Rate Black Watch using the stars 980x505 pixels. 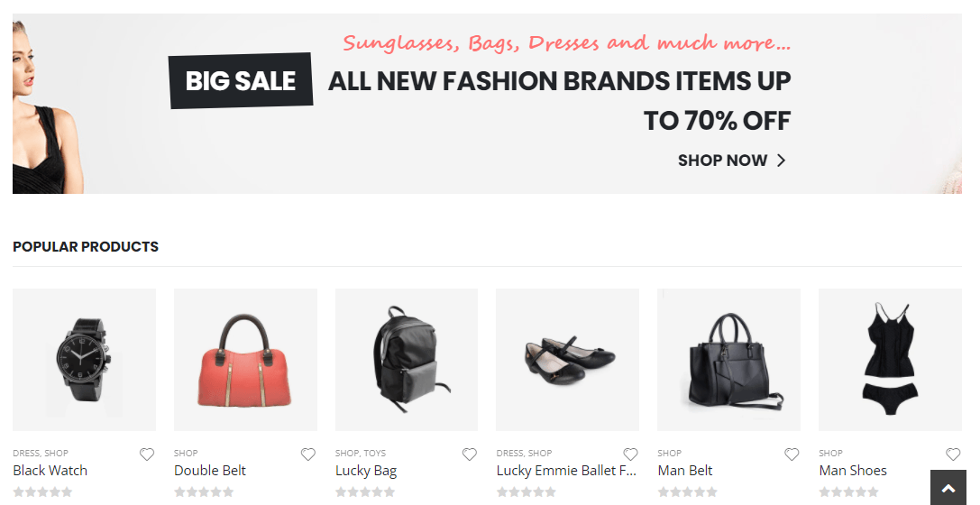coord(42,492)
